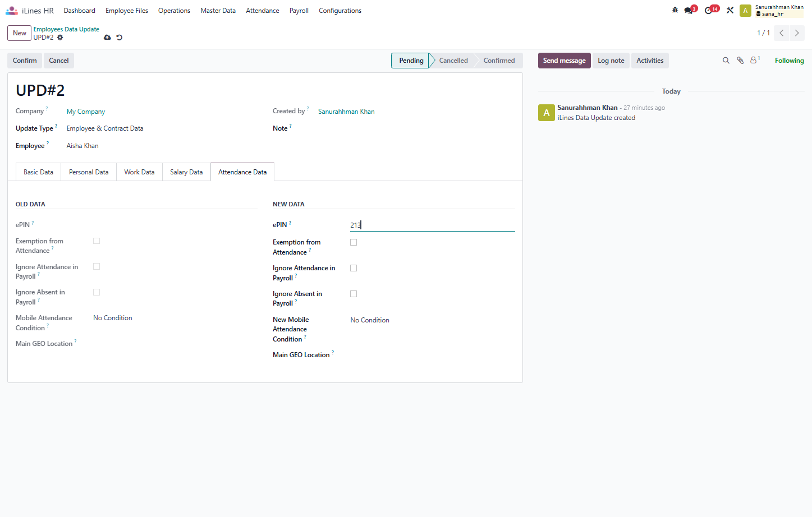Open the user avatar menu for Sanurahhman Khan
Screen dimensions: 812x517
[745, 11]
